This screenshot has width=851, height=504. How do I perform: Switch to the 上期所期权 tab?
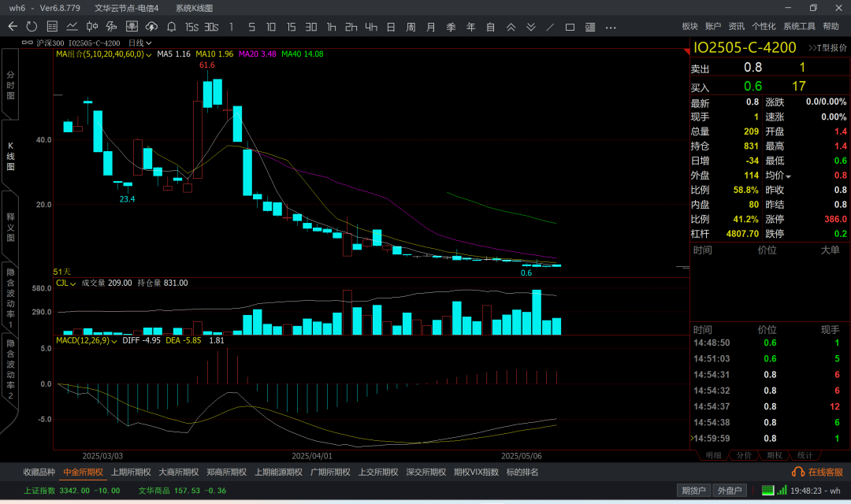(131, 472)
